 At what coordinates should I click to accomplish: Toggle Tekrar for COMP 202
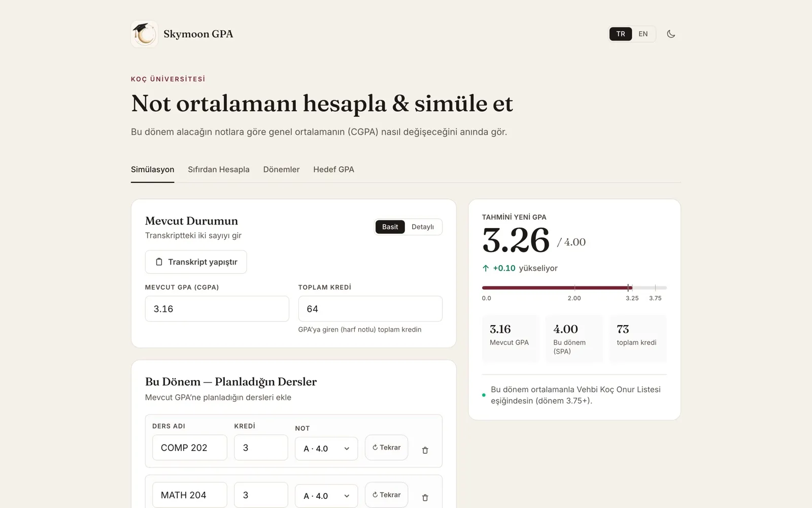pos(386,448)
